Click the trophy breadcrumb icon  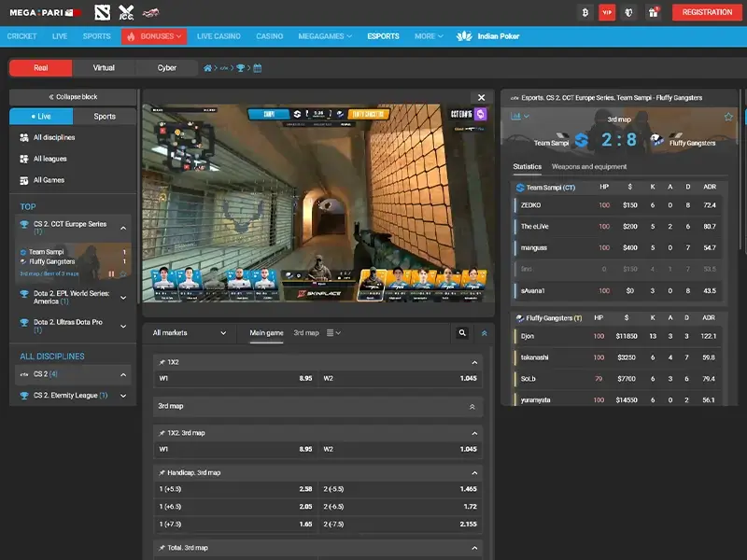(240, 68)
